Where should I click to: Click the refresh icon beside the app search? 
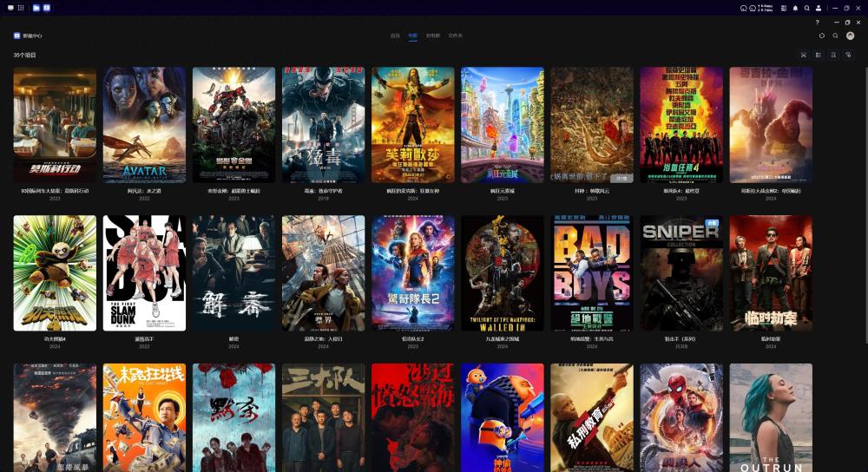click(822, 36)
